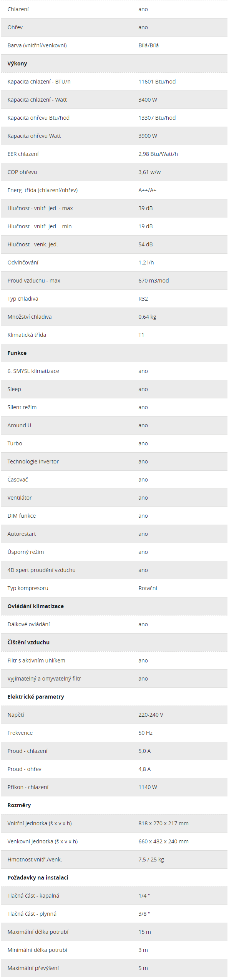Click the 818 x 270 x 217 mm value
The height and width of the screenshot is (980, 229).
(x=163, y=823)
